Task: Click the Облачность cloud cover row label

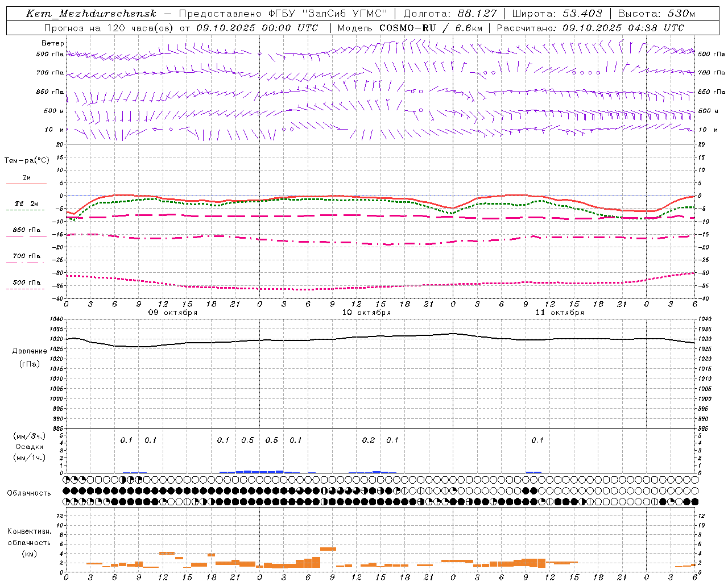Action: 29,493
